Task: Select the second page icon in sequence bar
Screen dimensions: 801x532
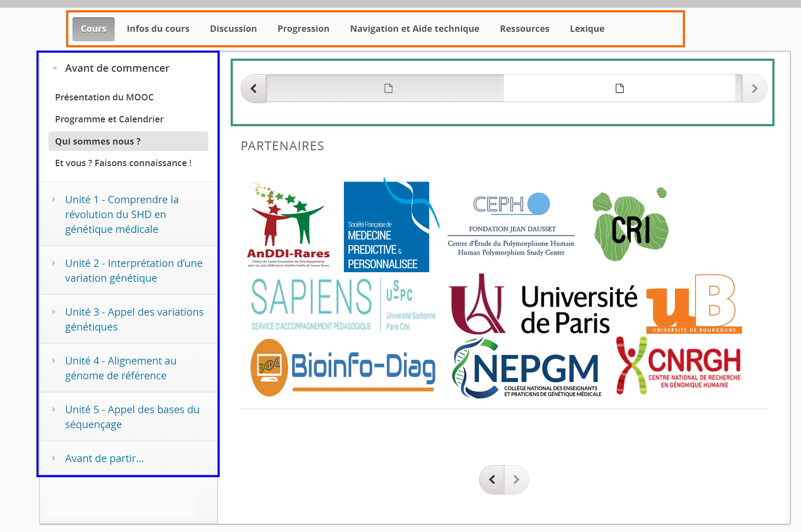Action: 620,88
